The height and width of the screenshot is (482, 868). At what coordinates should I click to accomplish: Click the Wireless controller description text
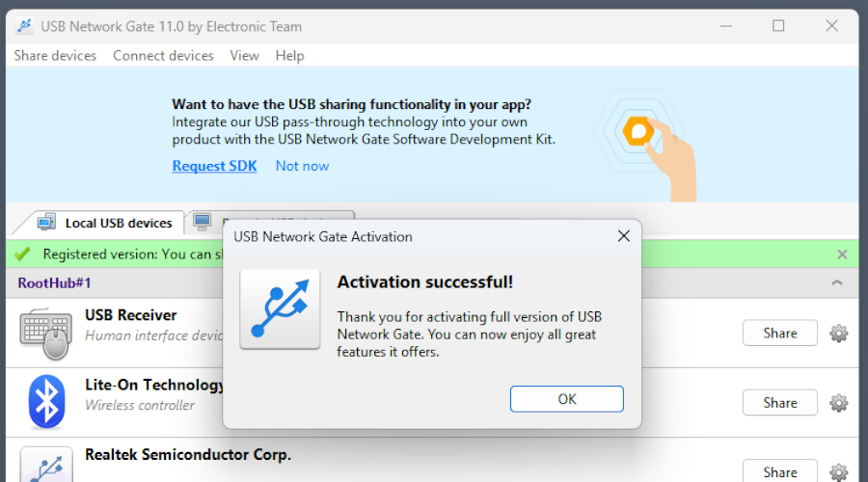coord(140,406)
